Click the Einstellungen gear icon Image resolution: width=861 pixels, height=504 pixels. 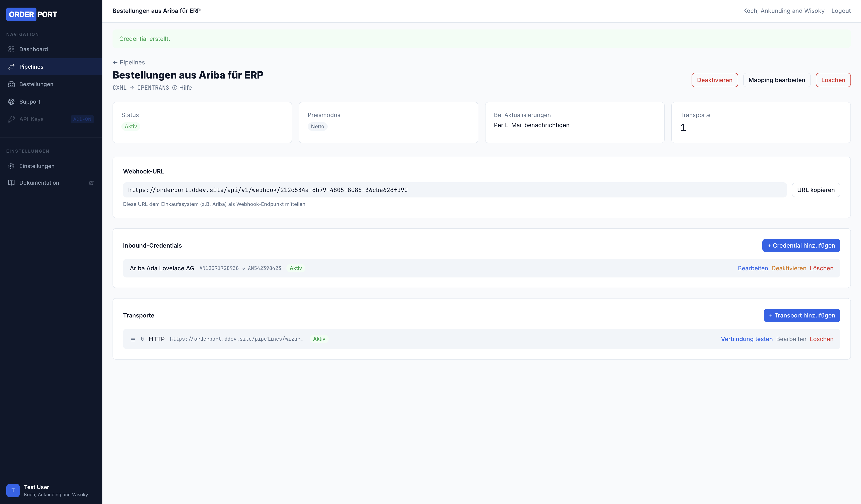coord(11,166)
